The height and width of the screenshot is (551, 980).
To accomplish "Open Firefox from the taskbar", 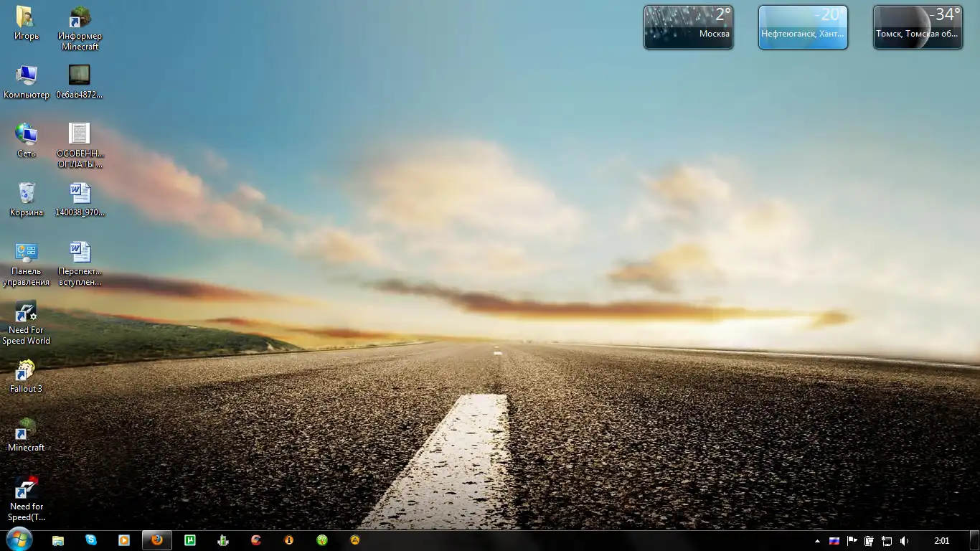I will coord(157,540).
